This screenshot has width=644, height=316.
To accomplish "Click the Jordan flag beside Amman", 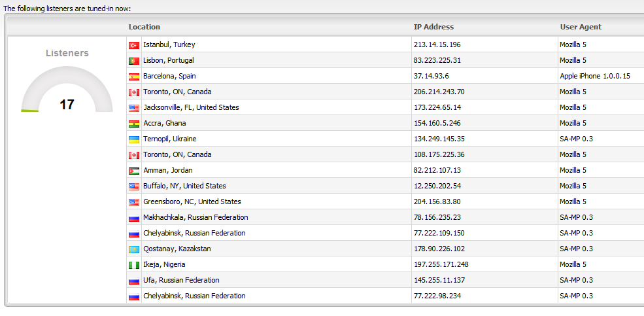I will tap(134, 171).
